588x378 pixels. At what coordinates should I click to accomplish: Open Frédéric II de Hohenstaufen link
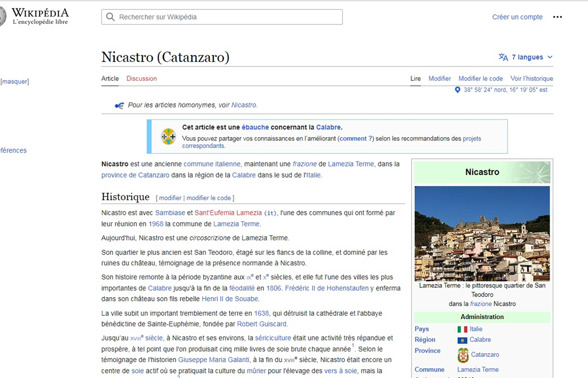coord(327,288)
